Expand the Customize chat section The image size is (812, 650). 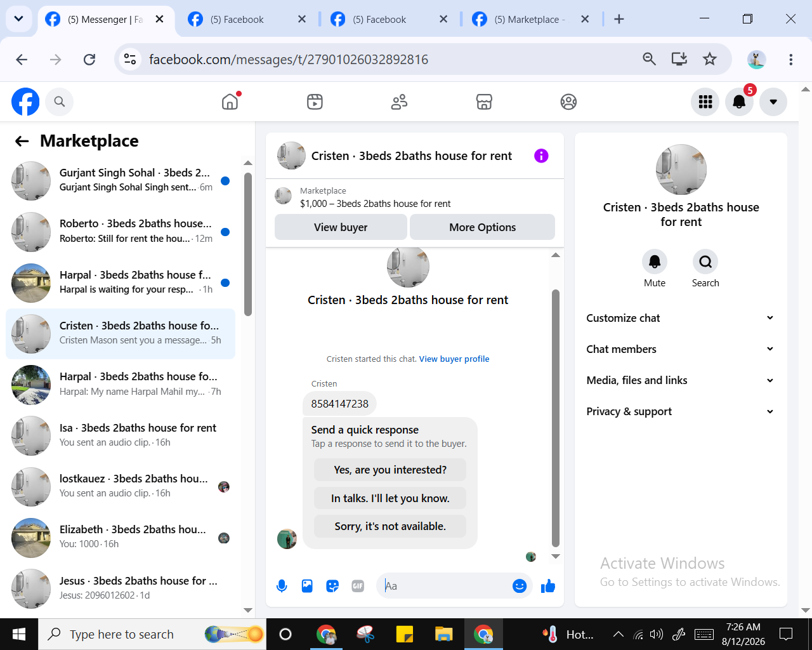(x=681, y=318)
